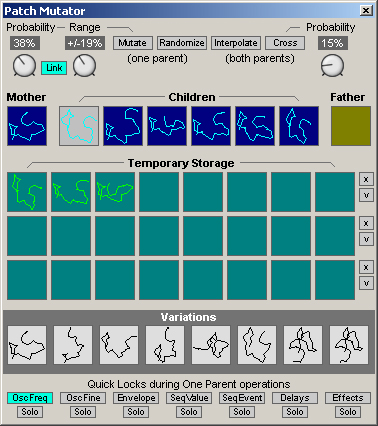Enable the Envelope quick lock
378x426 pixels.
(x=136, y=398)
